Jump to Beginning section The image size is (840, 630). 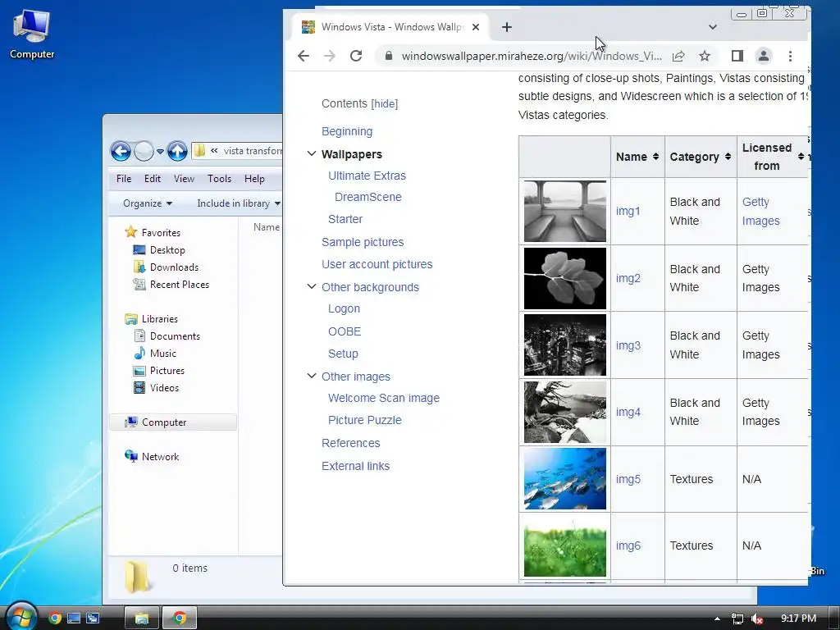tap(347, 131)
